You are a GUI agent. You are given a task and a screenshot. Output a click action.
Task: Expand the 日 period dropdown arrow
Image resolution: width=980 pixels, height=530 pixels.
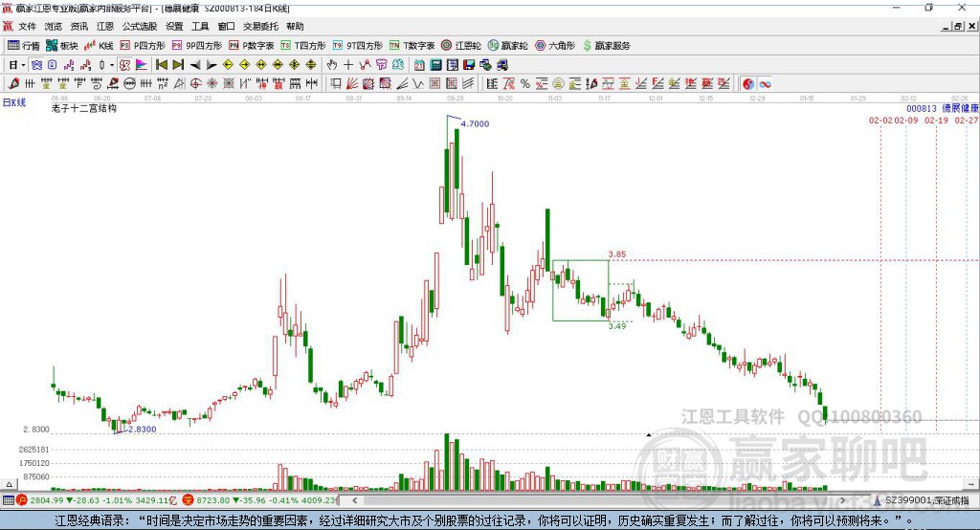click(x=23, y=65)
